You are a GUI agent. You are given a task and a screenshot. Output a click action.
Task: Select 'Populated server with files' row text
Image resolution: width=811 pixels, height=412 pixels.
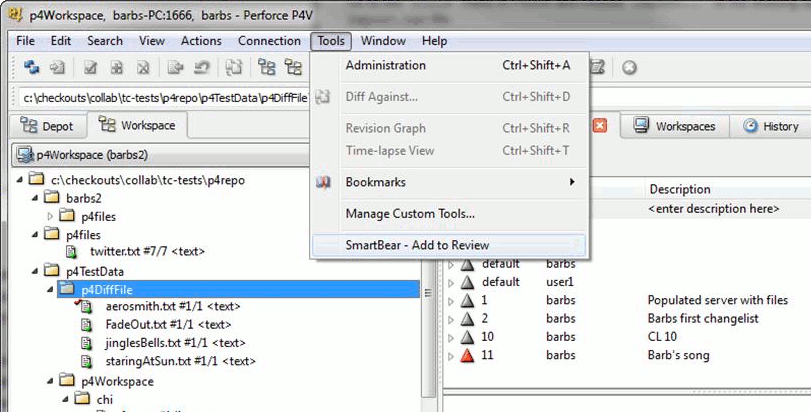pyautogui.click(x=717, y=300)
